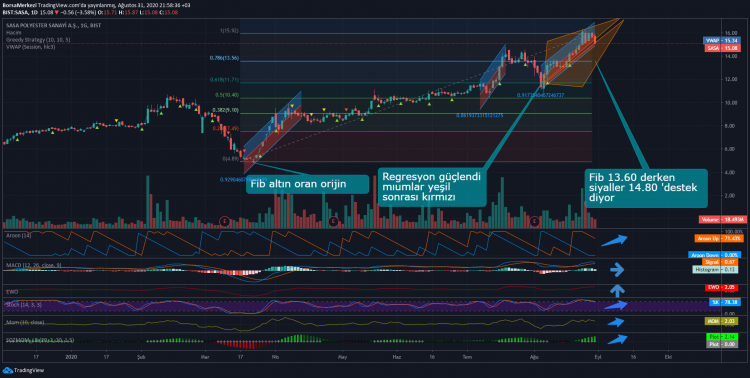Click the earnings E marker near May
This screenshot has width=750, height=378.
click(333, 221)
